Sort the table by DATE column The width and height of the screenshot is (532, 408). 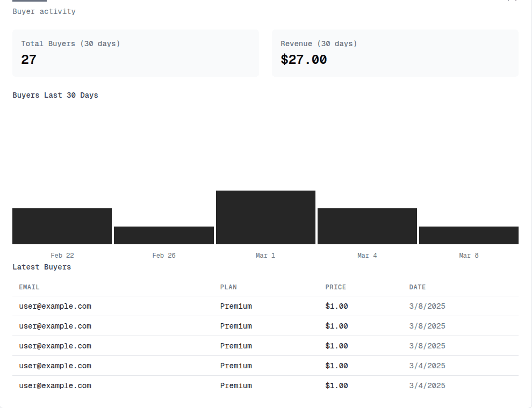[417, 287]
